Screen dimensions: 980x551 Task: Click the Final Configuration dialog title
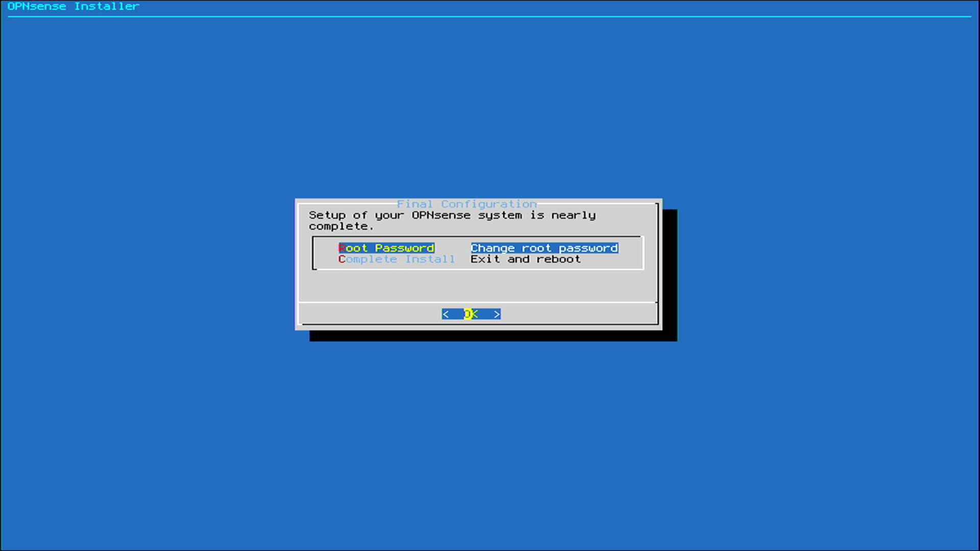[x=467, y=204]
